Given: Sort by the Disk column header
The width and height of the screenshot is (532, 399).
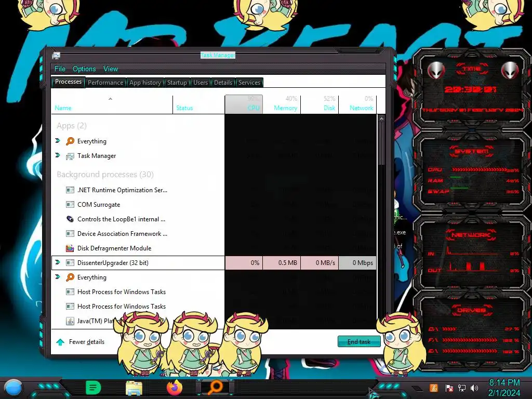Looking at the screenshot, I should (320, 104).
